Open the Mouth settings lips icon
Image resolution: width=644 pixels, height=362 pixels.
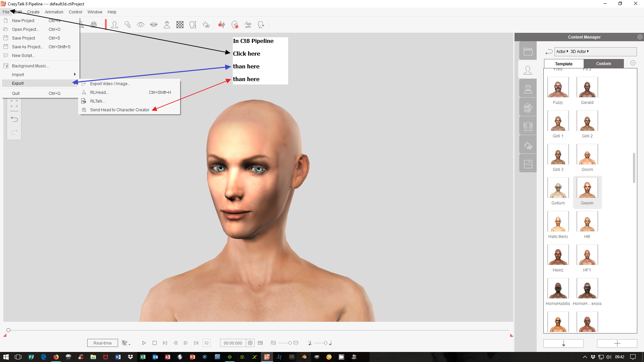pos(154,24)
